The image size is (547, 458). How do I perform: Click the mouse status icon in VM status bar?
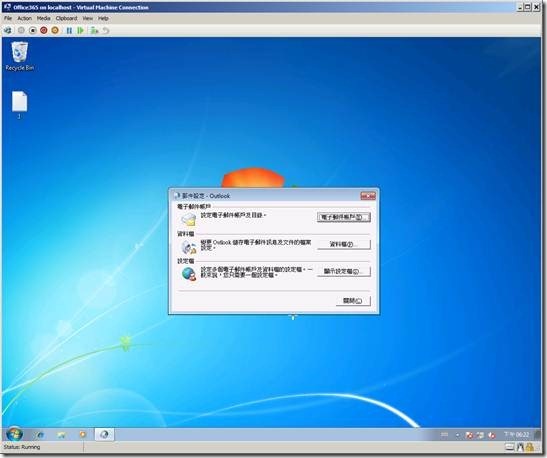coord(520,447)
